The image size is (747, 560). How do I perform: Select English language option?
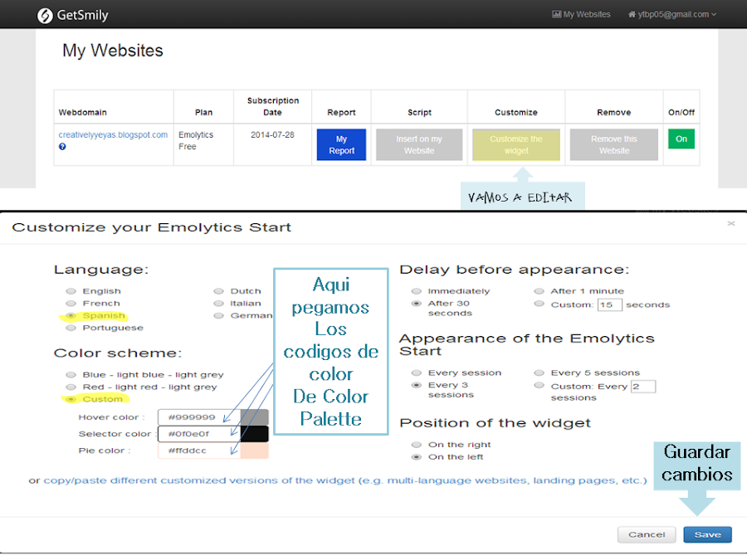[71, 291]
